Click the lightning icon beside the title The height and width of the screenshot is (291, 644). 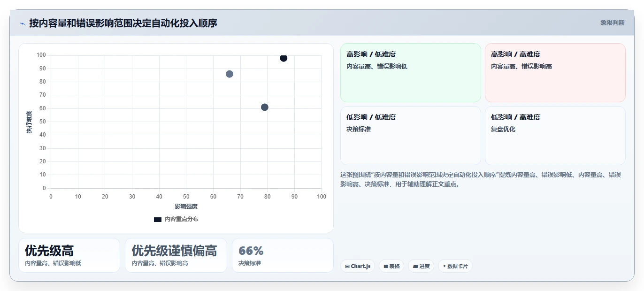(23, 23)
